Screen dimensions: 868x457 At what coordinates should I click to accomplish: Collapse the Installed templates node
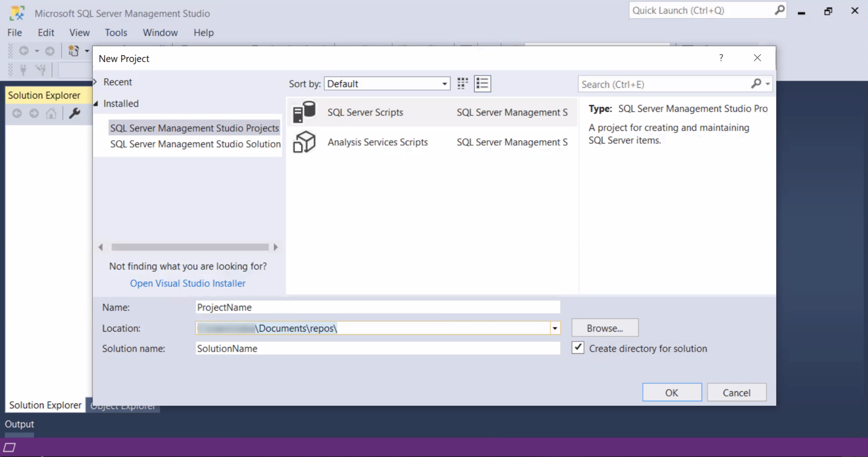point(96,103)
